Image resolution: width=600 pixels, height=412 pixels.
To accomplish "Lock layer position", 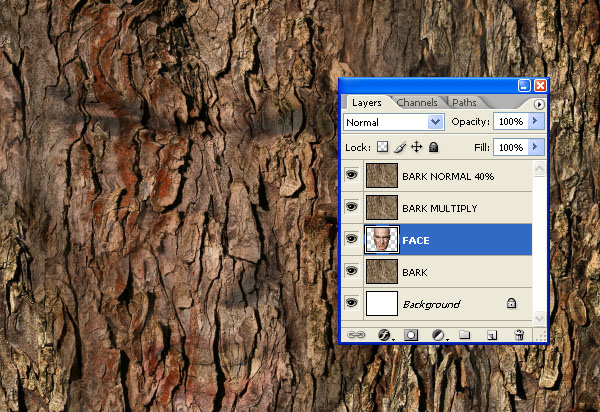I will point(416,147).
